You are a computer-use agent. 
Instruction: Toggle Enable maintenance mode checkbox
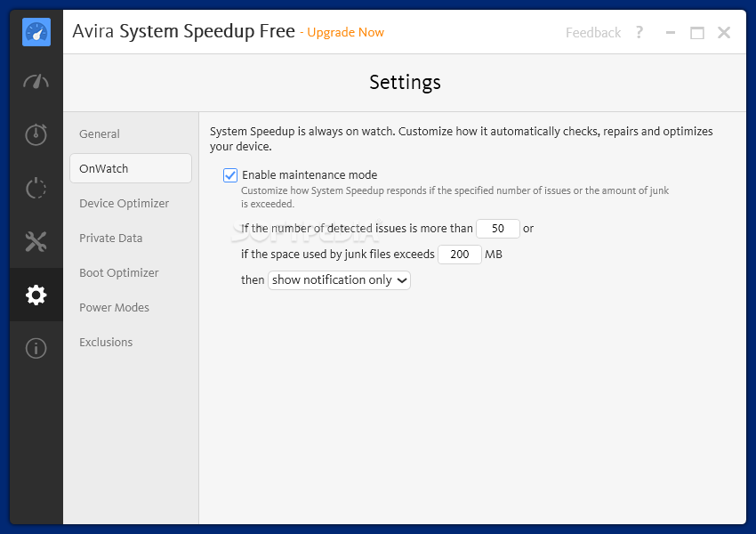click(230, 175)
